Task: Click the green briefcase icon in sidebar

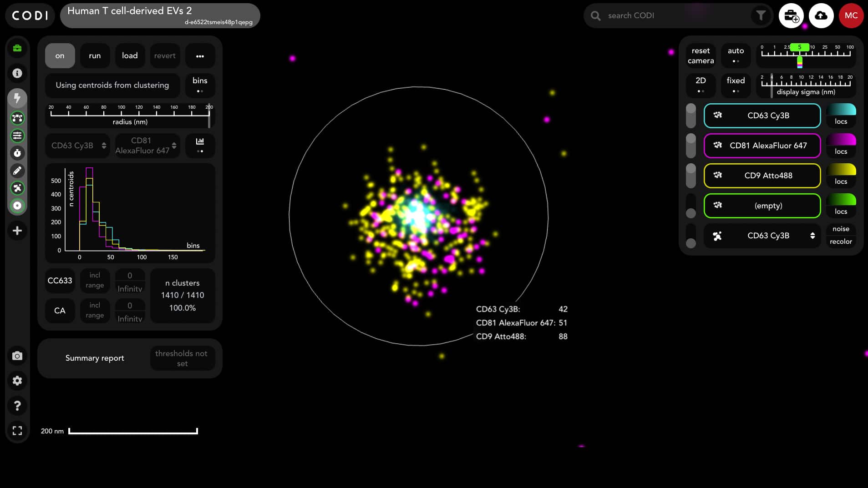Action: tap(17, 48)
